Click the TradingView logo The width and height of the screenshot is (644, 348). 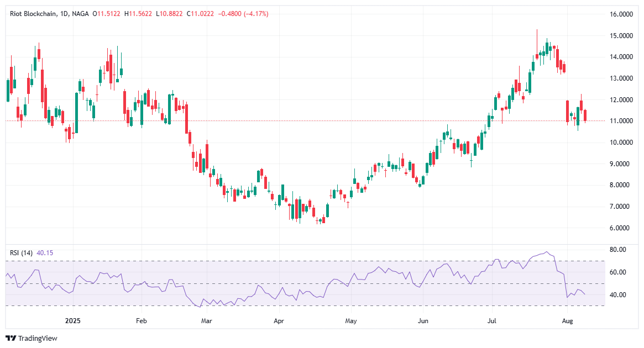(x=10, y=339)
